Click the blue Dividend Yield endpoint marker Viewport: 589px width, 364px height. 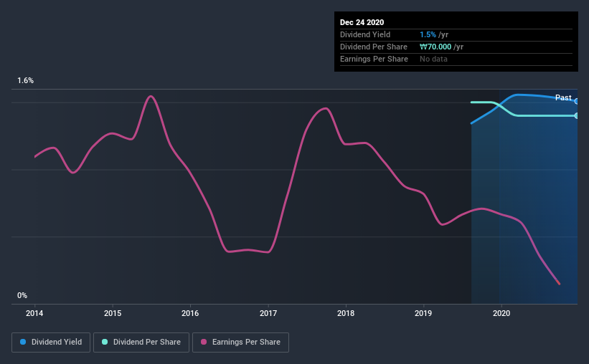[x=576, y=101]
